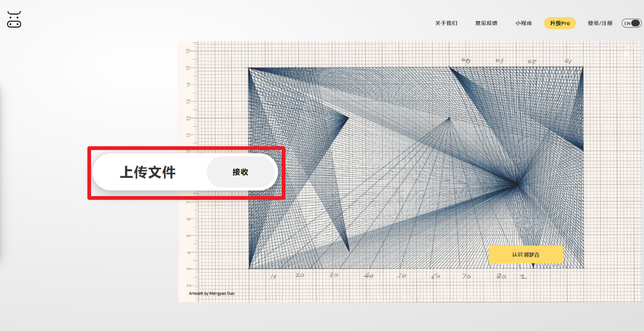Click the yellow 升级Pro button
The width and height of the screenshot is (644, 331).
point(559,23)
